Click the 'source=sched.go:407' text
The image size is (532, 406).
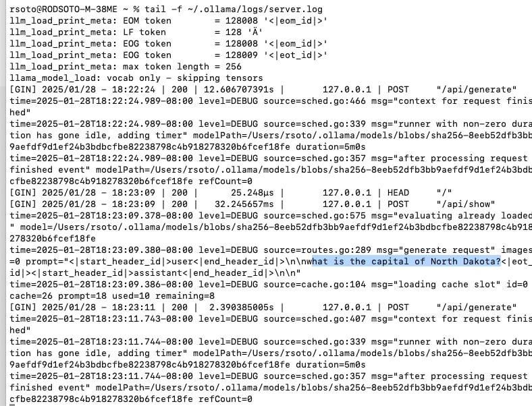coord(315,319)
